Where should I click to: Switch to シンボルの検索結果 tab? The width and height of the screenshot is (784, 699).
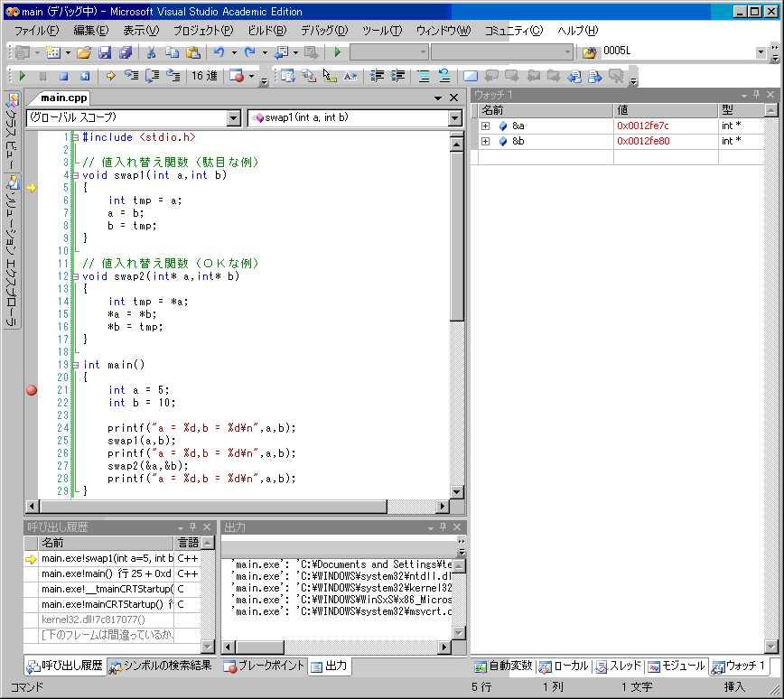161,666
